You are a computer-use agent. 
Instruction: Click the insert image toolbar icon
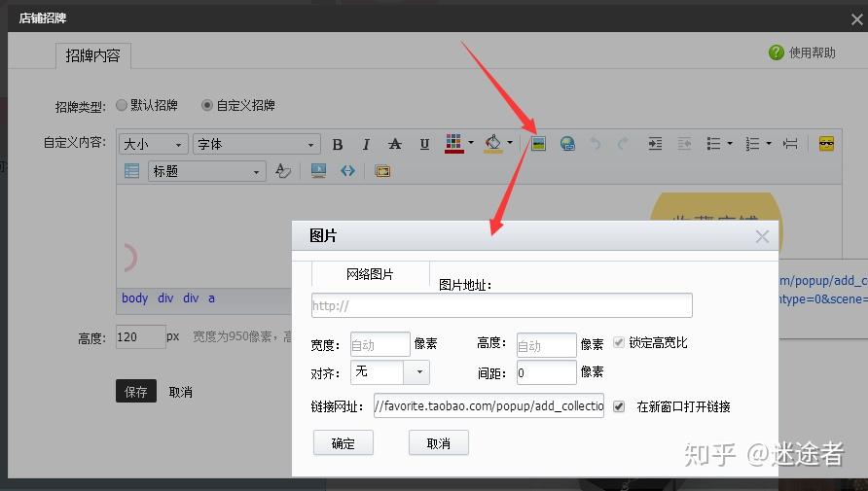538,144
